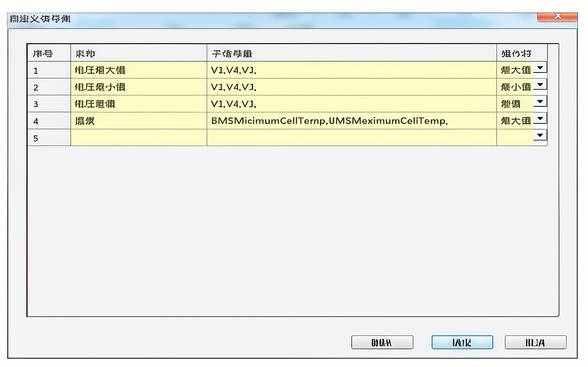Click the bottom button right of highlighted one
The width and height of the screenshot is (588, 367).
(x=535, y=342)
